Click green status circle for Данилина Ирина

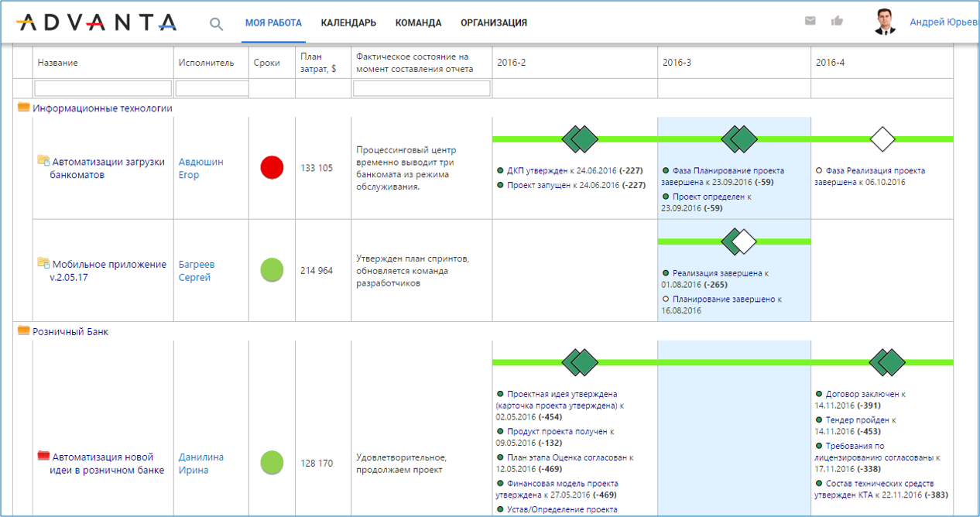point(272,463)
